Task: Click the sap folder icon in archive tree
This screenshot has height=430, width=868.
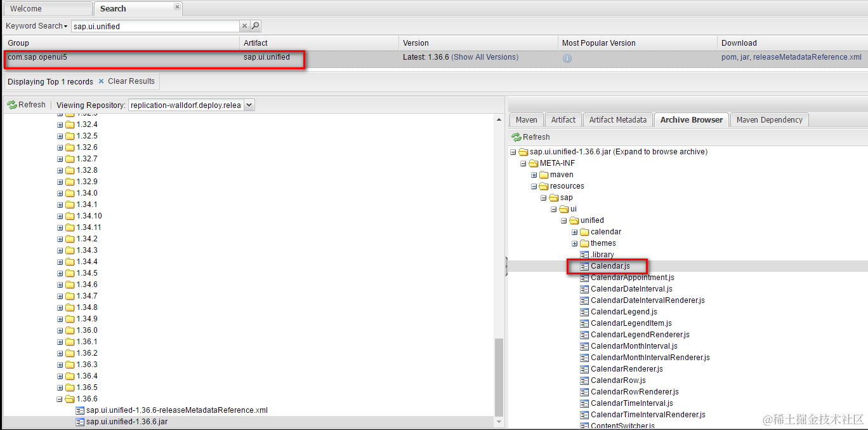Action: tap(554, 198)
